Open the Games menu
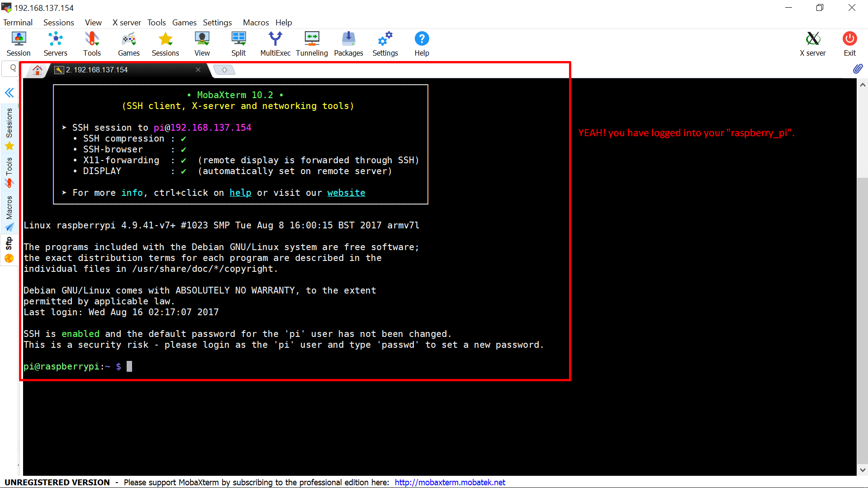The image size is (868, 488). point(184,23)
